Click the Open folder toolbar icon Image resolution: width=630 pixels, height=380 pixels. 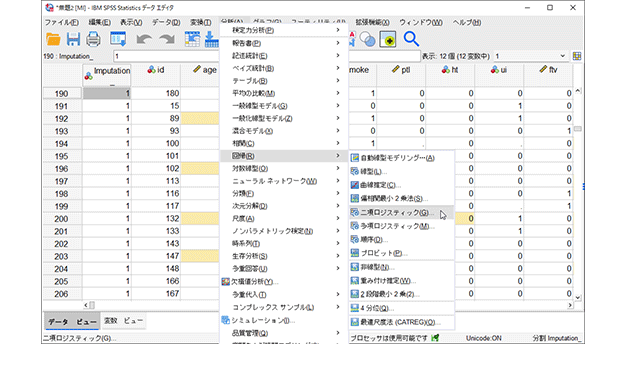click(53, 39)
